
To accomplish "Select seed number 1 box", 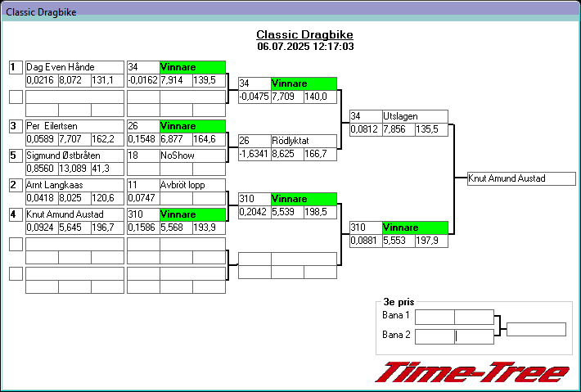I will 16,68.
